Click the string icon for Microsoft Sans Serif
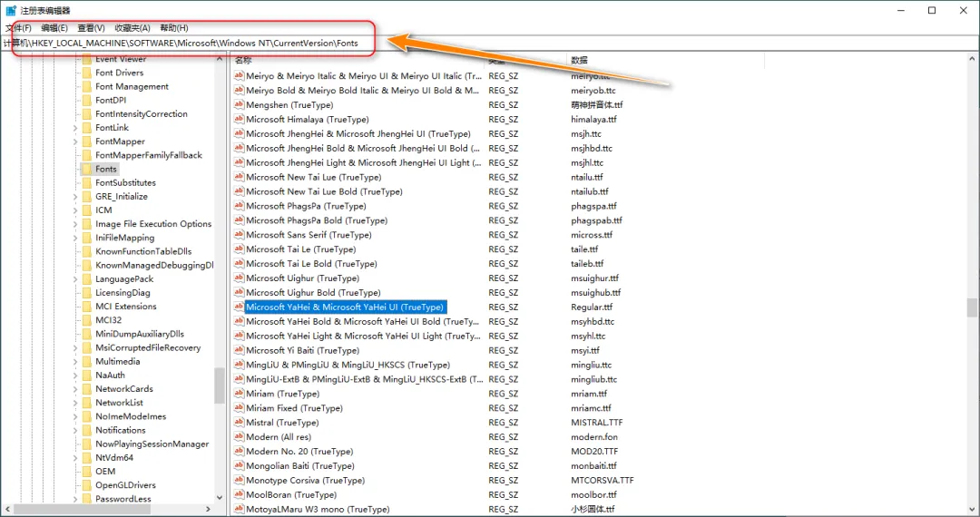Image resolution: width=980 pixels, height=517 pixels. point(239,235)
